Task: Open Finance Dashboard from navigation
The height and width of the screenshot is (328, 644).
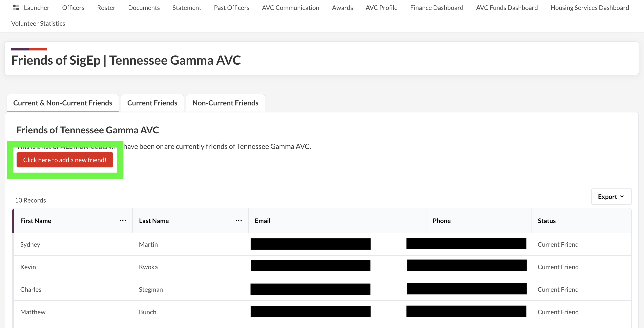Action: click(437, 8)
